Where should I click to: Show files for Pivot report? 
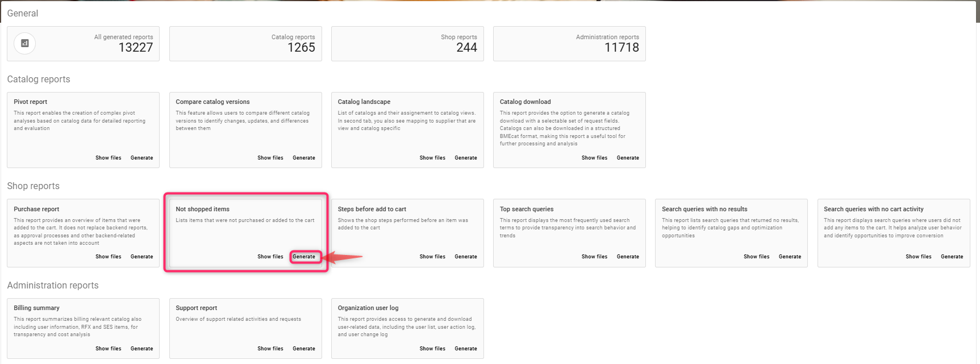coord(108,158)
